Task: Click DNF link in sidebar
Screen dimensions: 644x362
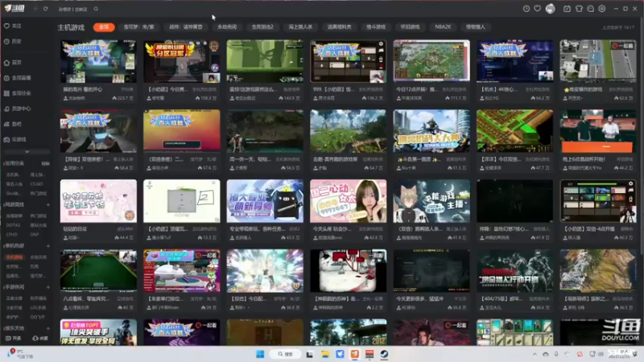Action: pyautogui.click(x=35, y=234)
